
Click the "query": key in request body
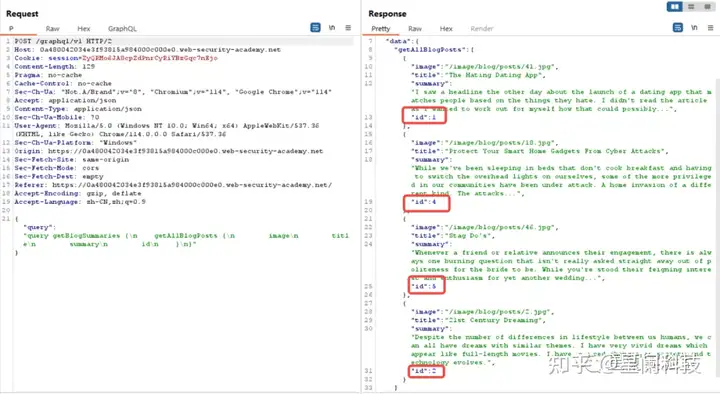tap(39, 227)
